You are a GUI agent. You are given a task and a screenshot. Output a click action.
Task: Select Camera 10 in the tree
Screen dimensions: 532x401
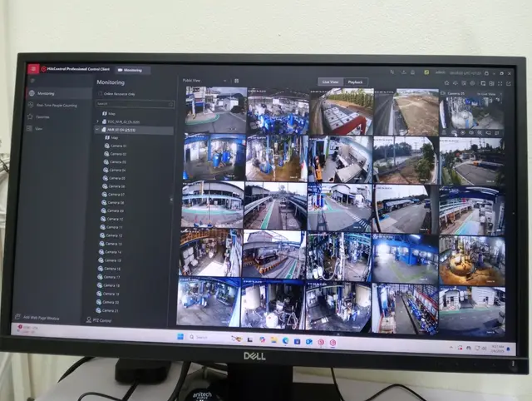(112, 219)
